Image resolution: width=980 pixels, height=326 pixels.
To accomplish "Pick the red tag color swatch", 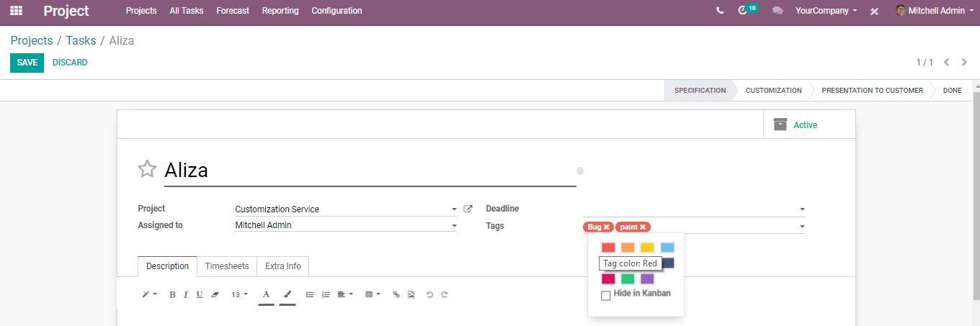I will 608,248.
